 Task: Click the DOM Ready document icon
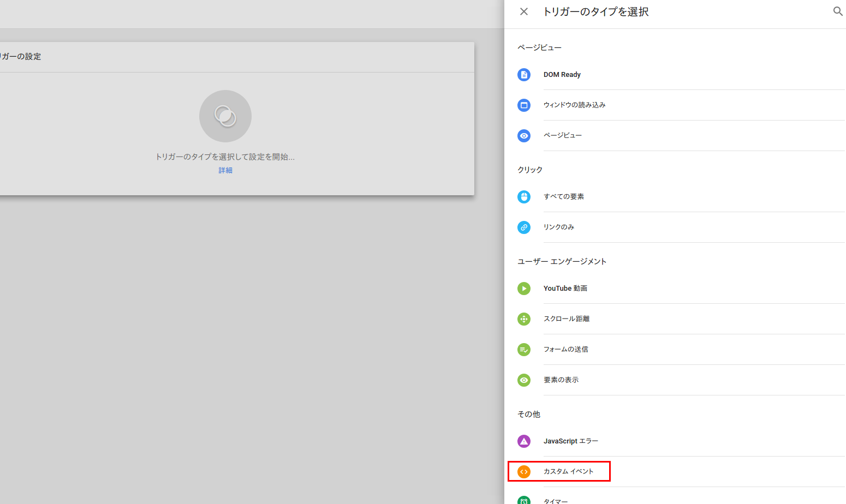click(524, 75)
